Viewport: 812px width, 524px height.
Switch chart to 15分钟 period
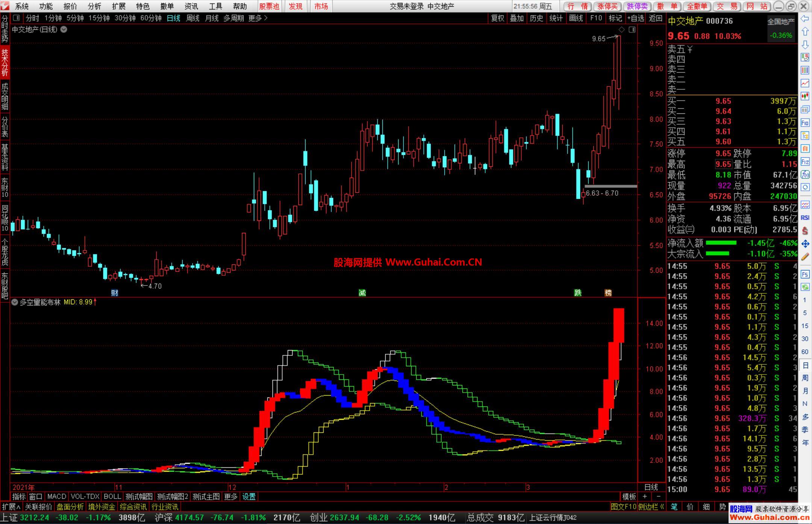(99, 18)
